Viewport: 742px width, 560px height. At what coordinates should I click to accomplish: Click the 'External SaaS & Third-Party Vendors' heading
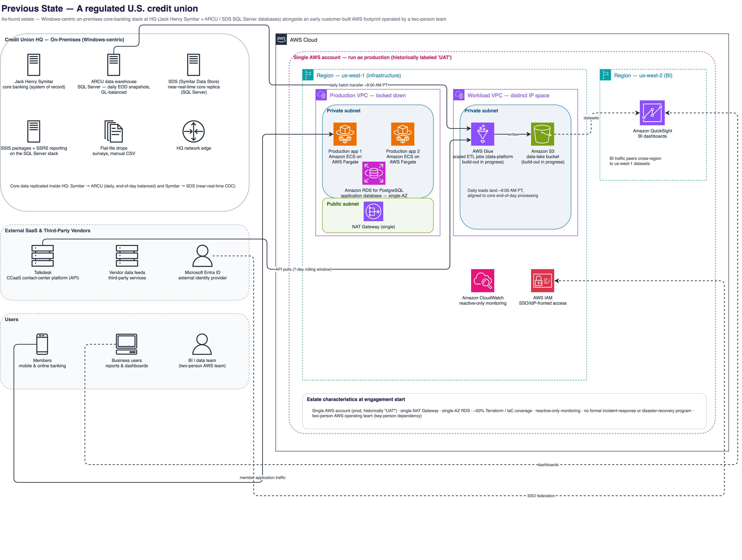click(x=48, y=230)
